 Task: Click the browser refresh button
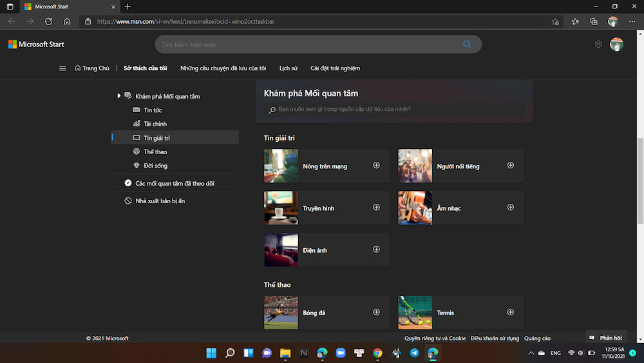tap(48, 21)
